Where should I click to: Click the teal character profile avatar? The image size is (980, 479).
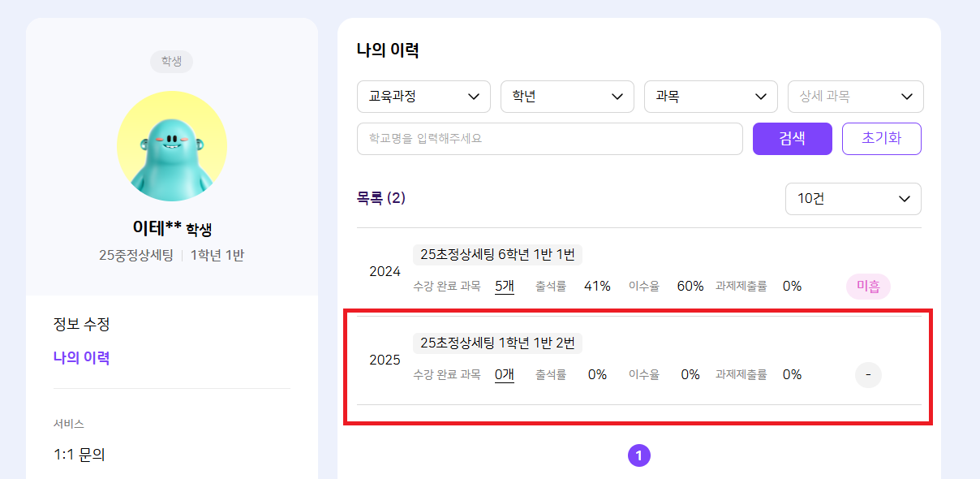[171, 146]
